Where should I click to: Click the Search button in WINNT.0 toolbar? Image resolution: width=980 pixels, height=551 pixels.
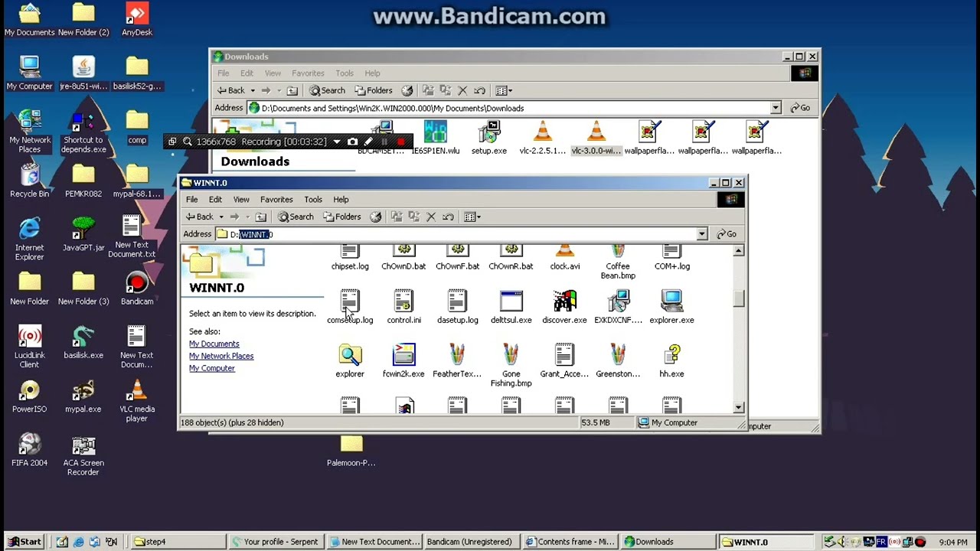[296, 217]
